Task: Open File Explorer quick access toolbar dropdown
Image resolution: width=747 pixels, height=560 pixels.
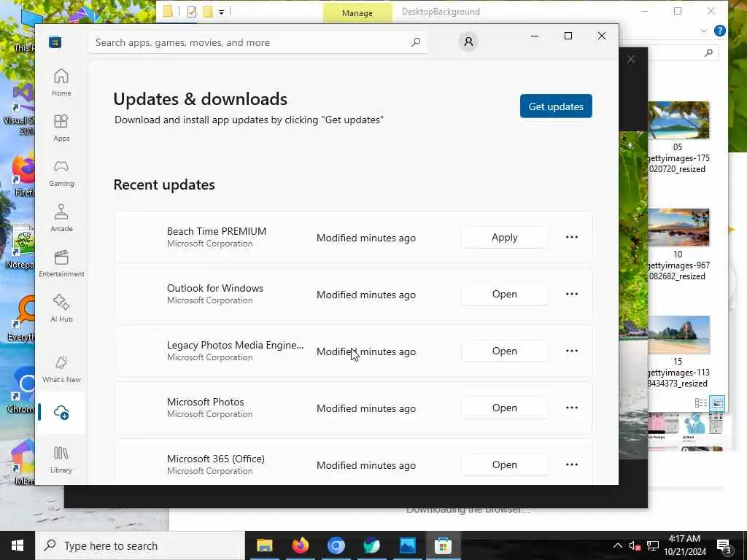Action: [222, 12]
